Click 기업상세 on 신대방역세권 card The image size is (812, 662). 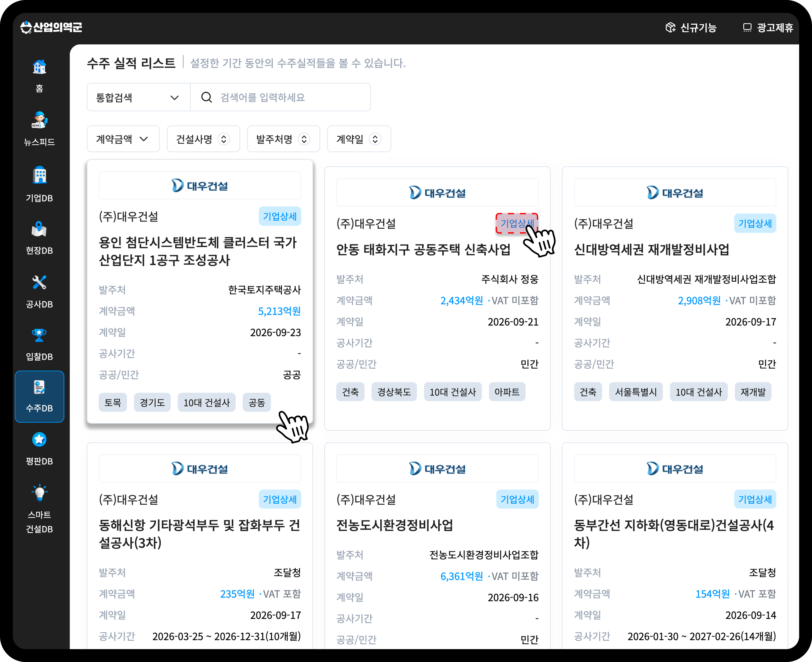click(755, 223)
